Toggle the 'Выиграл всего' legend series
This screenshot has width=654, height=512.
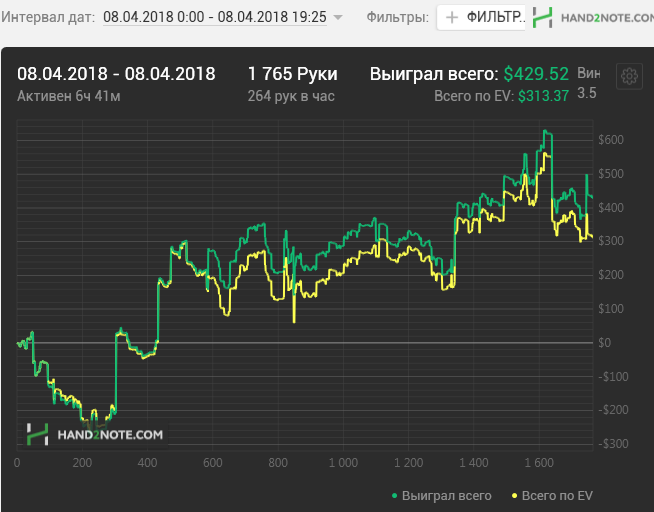click(x=442, y=496)
